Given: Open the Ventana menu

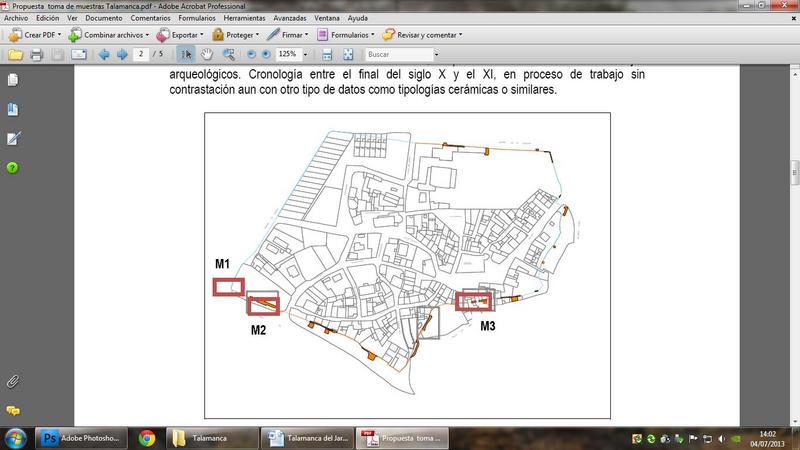Looking at the screenshot, I should [327, 18].
